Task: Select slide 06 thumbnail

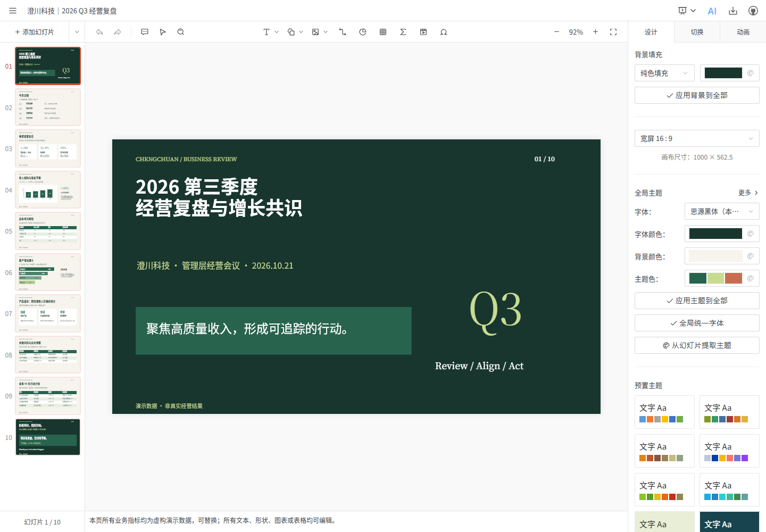Action: coord(48,272)
